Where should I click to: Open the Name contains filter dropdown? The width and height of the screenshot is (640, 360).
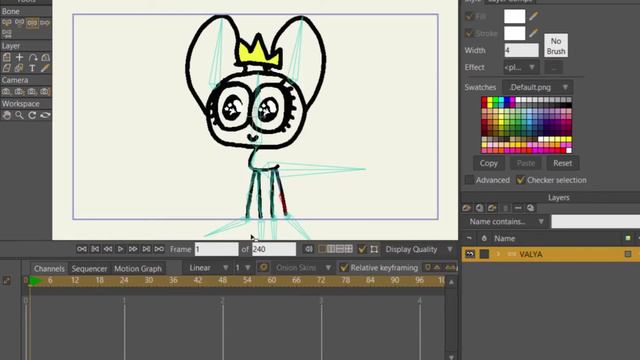pos(506,222)
